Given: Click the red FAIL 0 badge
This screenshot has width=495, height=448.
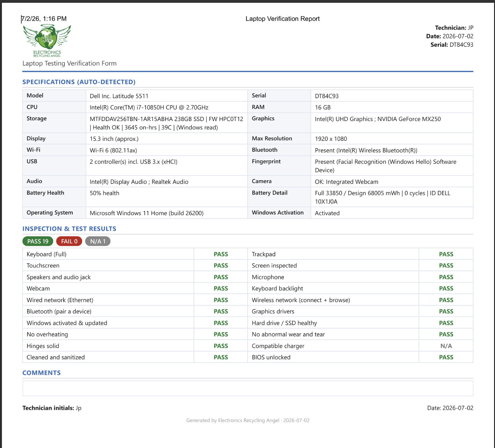Looking at the screenshot, I should click(x=69, y=241).
